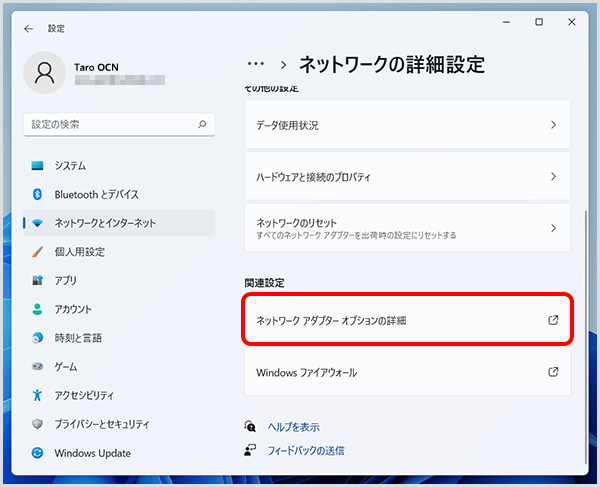600x487 pixels.
Task: Click ヘルプを表示 link
Action: (x=293, y=427)
